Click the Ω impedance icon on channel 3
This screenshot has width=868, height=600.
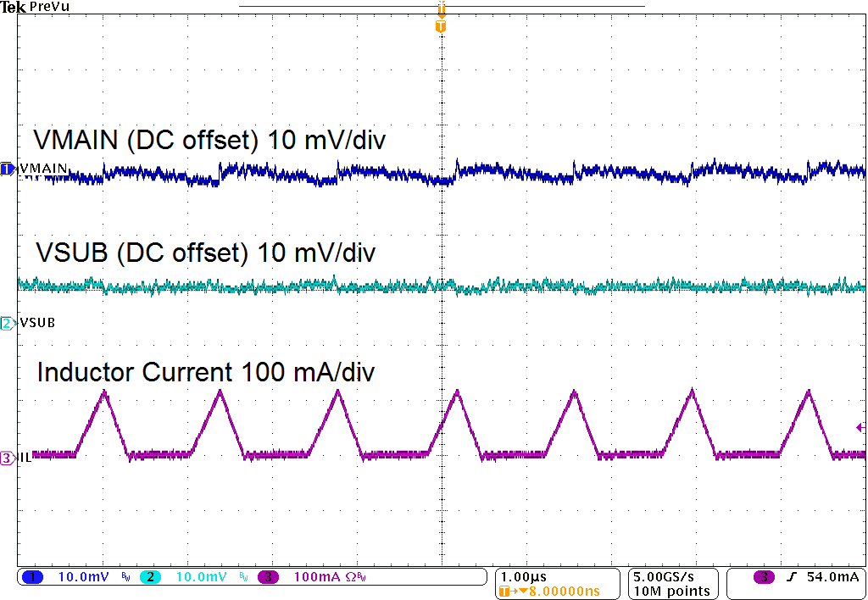pyautogui.click(x=350, y=576)
